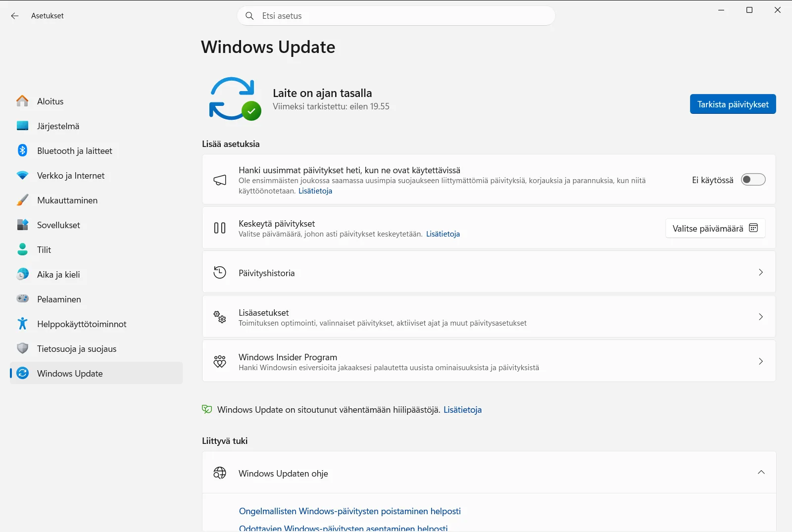This screenshot has height=532, width=792.
Task: Click the Bluetooth icon in sidebar
Action: click(x=22, y=150)
